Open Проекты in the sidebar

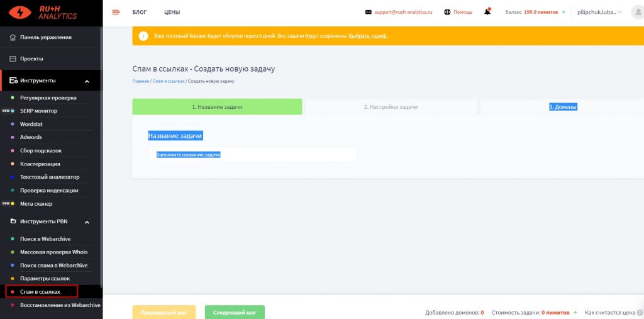tap(31, 59)
